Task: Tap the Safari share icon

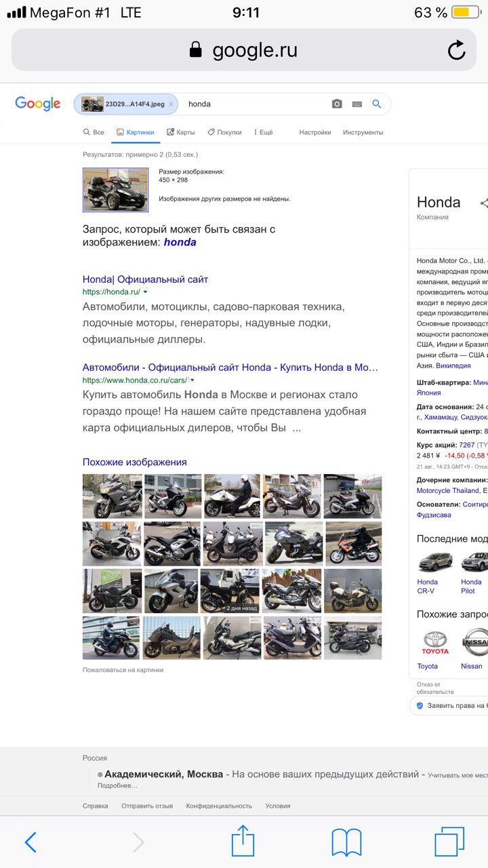Action: click(x=243, y=842)
